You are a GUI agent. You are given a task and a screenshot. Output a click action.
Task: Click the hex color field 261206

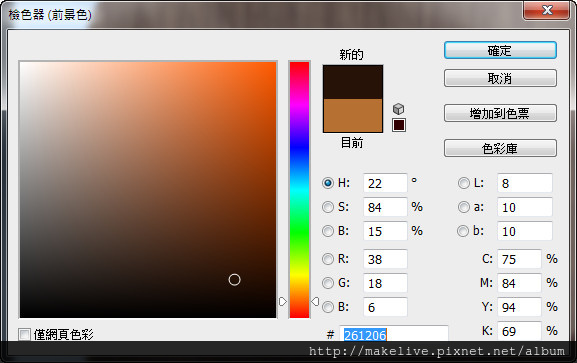(394, 334)
